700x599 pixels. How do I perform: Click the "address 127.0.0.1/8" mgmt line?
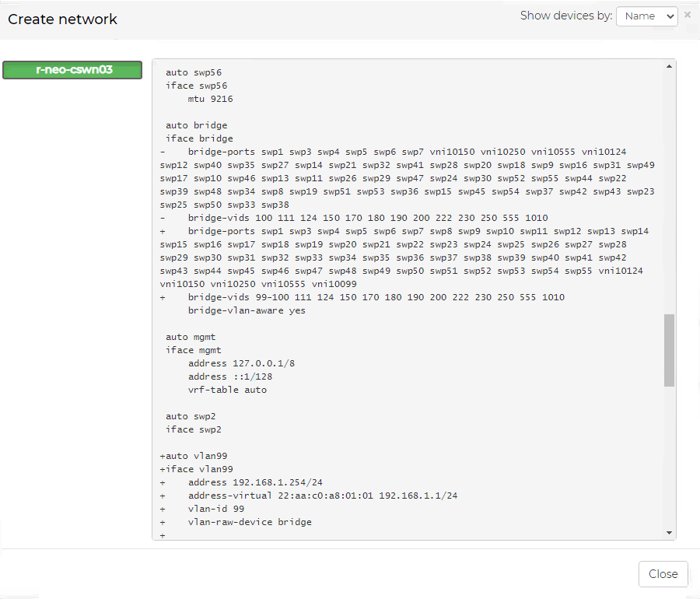(x=241, y=363)
